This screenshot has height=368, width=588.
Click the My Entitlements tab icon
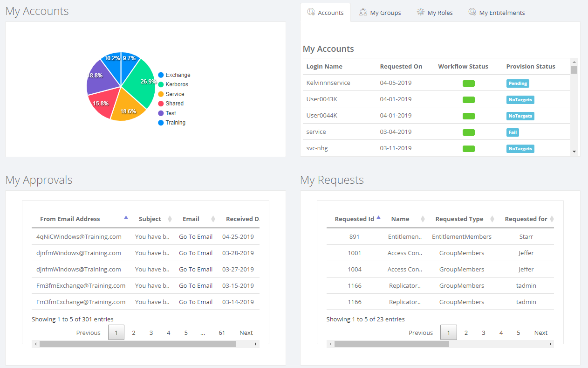(x=472, y=12)
